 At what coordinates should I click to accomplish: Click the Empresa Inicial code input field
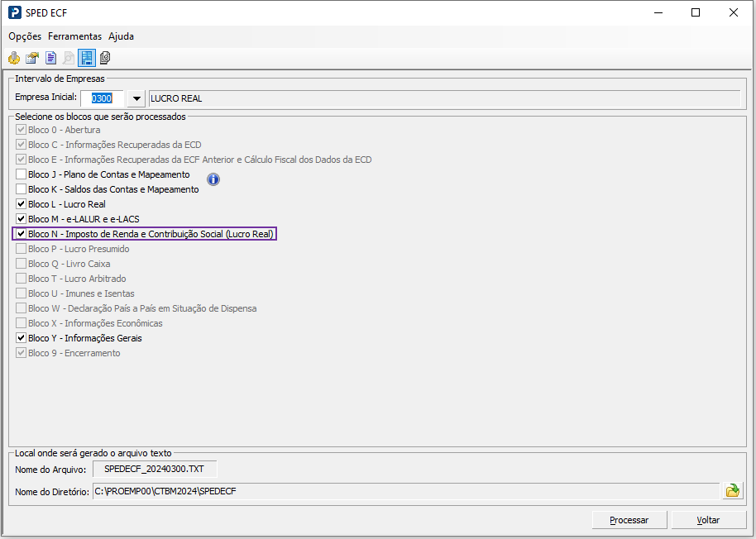(x=102, y=98)
